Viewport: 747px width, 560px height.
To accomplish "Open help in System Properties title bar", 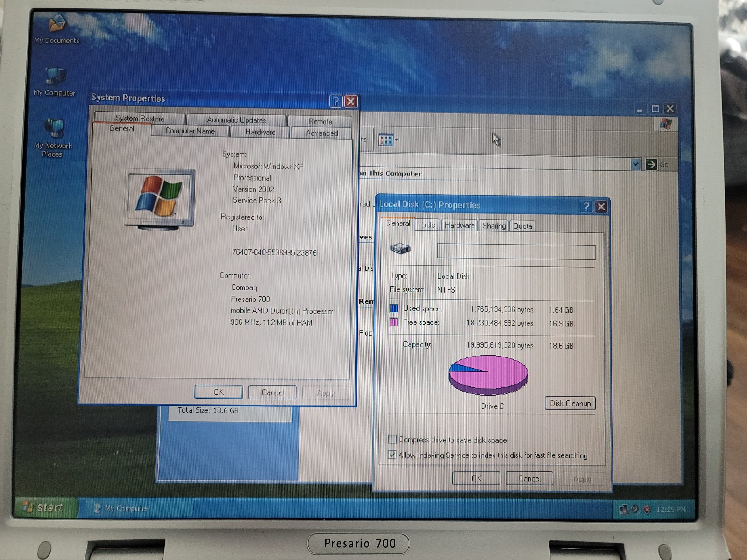I will tap(335, 101).
